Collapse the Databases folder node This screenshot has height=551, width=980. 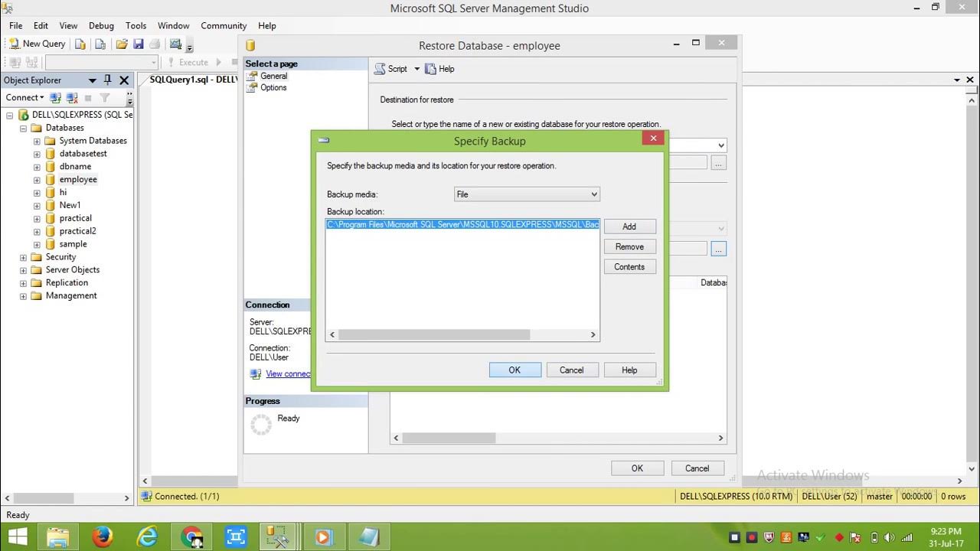click(23, 128)
